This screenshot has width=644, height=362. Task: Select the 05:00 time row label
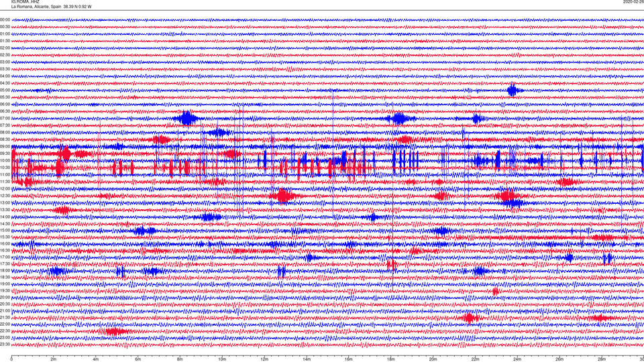(5, 90)
